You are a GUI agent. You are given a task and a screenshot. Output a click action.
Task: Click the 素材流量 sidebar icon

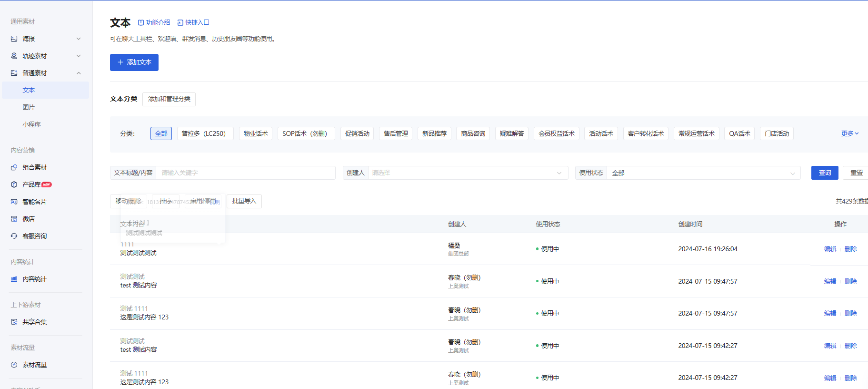pyautogui.click(x=14, y=365)
